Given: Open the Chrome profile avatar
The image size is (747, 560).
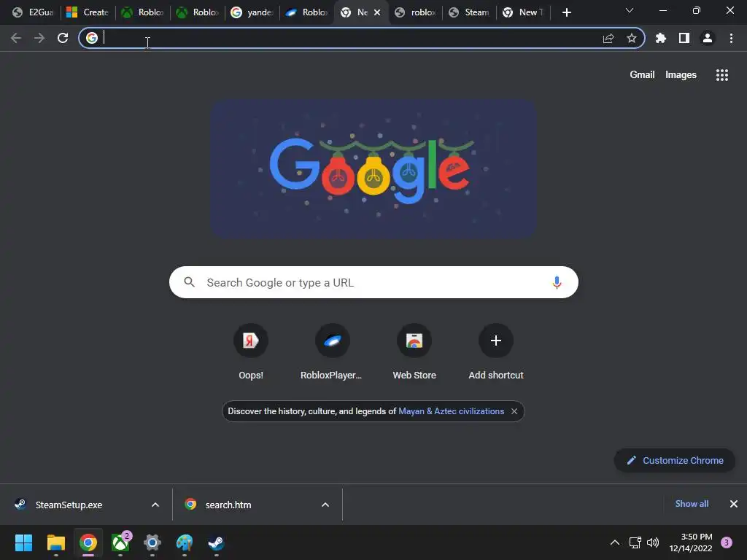Looking at the screenshot, I should click(708, 38).
